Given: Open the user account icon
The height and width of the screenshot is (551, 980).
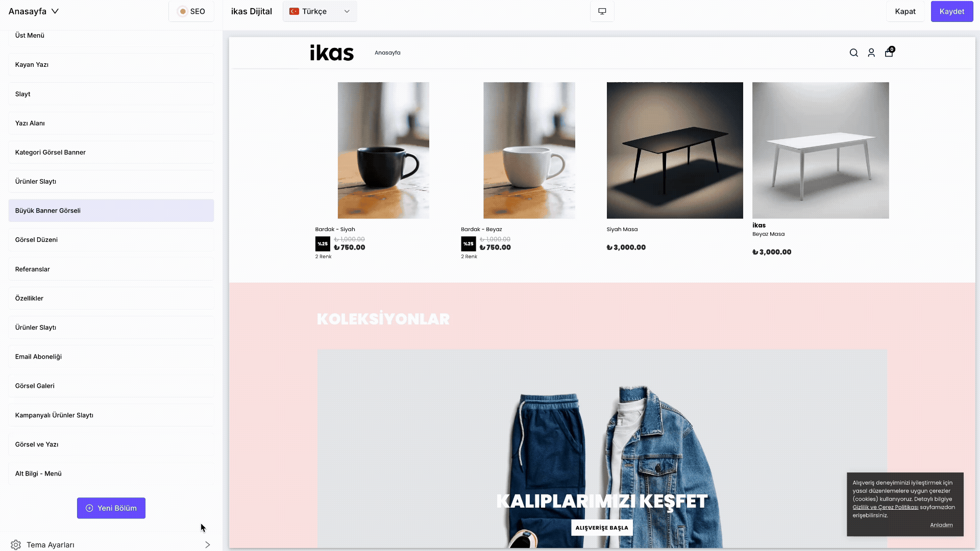Looking at the screenshot, I should click(x=871, y=53).
